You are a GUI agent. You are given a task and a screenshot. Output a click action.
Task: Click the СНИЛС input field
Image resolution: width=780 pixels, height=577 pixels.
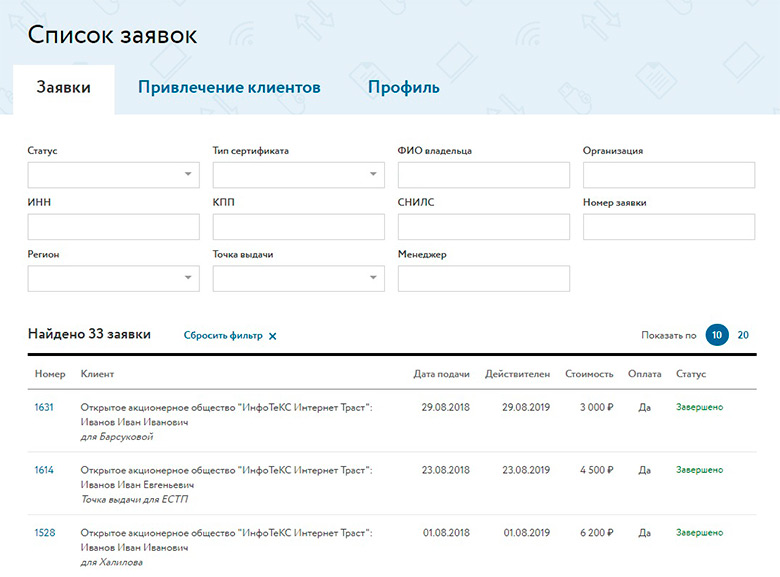[x=483, y=227]
